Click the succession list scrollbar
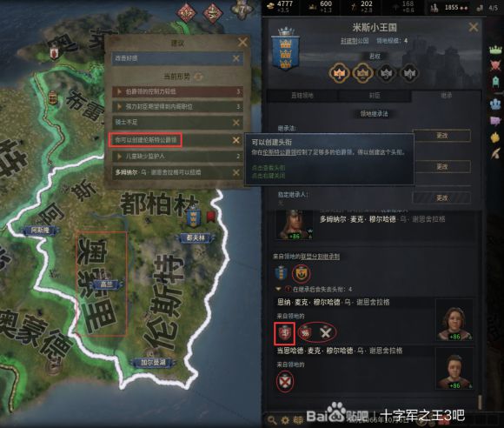This screenshot has height=428, width=504. point(480,402)
